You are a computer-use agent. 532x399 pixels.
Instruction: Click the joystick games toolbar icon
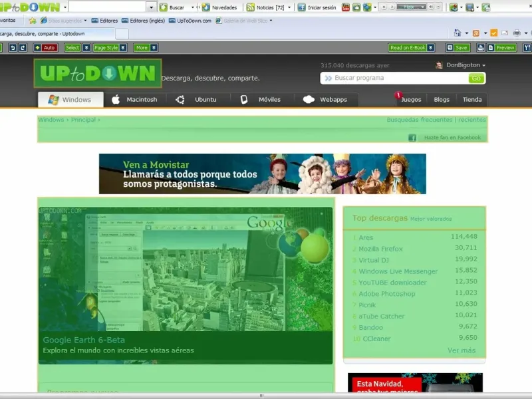[x=454, y=7]
